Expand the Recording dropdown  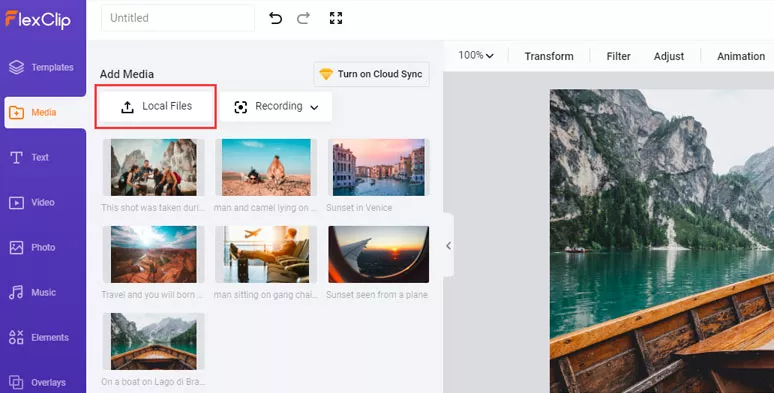276,107
